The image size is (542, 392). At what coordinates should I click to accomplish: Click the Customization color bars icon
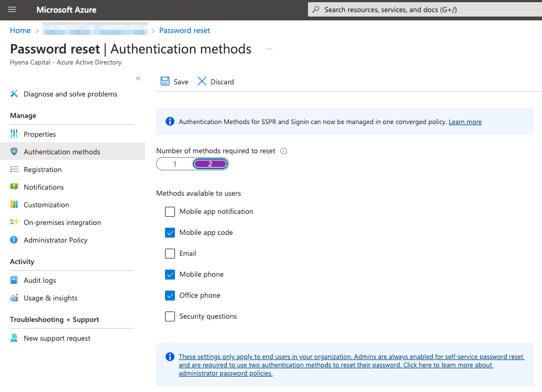[x=14, y=205]
